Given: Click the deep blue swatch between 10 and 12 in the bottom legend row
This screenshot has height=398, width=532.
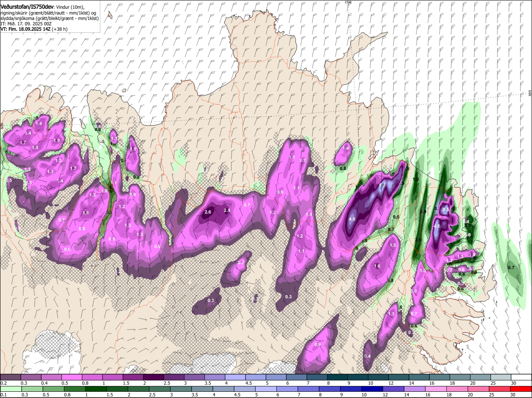Looking at the screenshot, I should coord(372,389).
